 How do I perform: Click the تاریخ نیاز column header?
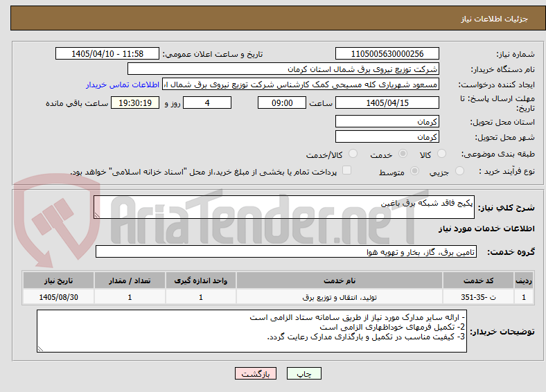tap(58, 280)
